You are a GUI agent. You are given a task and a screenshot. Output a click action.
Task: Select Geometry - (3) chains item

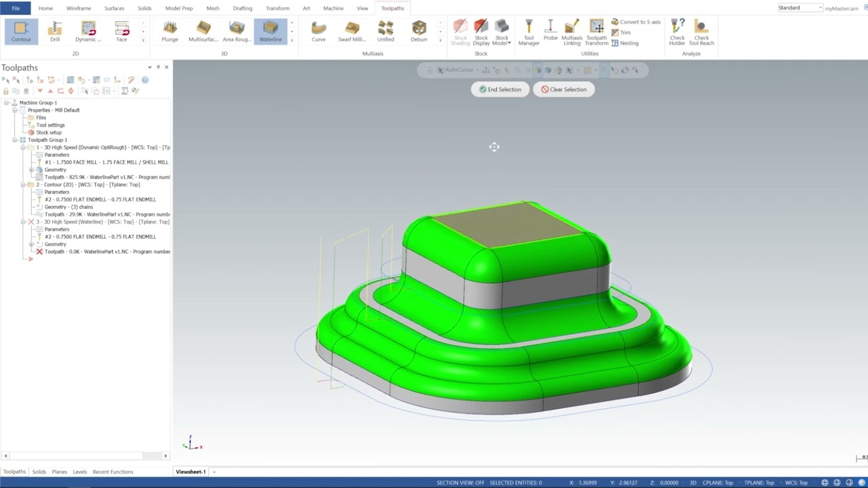point(64,207)
